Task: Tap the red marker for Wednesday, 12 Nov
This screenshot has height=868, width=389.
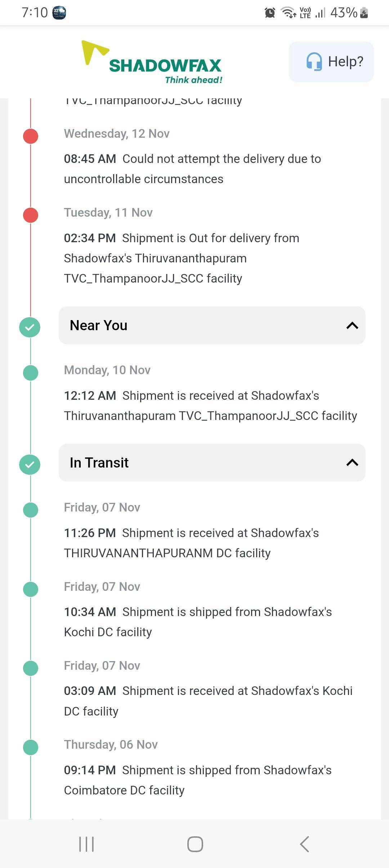Action: [x=31, y=136]
